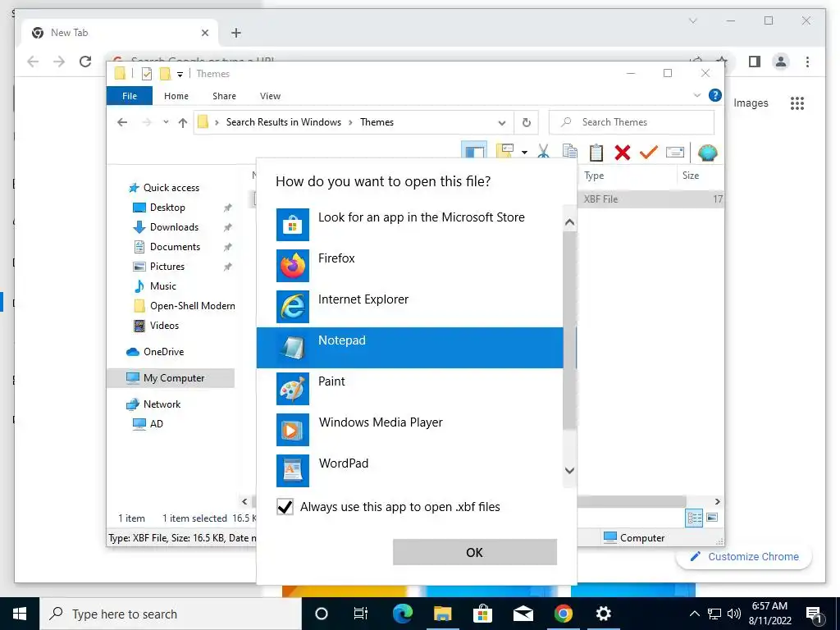This screenshot has height=630, width=840.
Task: Open Microsoft Edge from taskbar
Action: (402, 614)
